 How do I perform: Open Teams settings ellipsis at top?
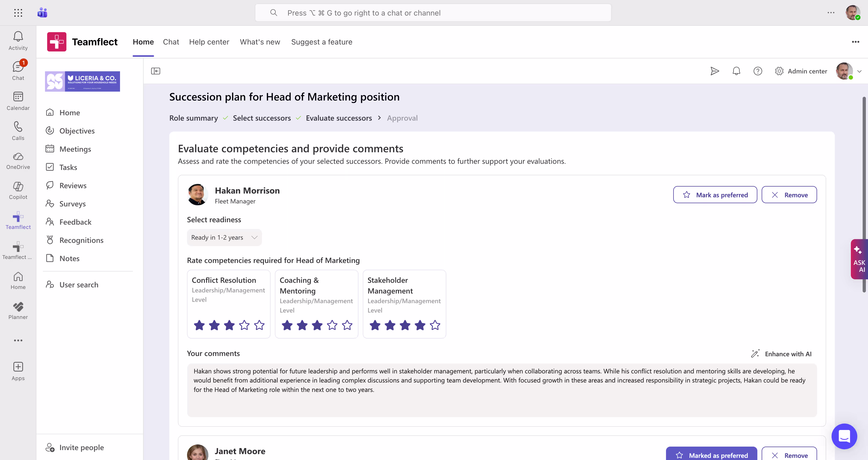pyautogui.click(x=831, y=13)
